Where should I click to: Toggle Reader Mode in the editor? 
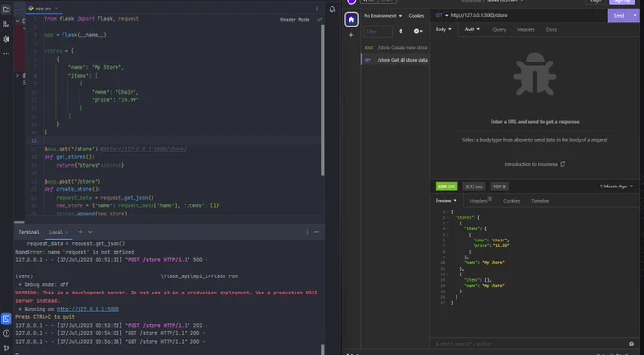coord(295,19)
